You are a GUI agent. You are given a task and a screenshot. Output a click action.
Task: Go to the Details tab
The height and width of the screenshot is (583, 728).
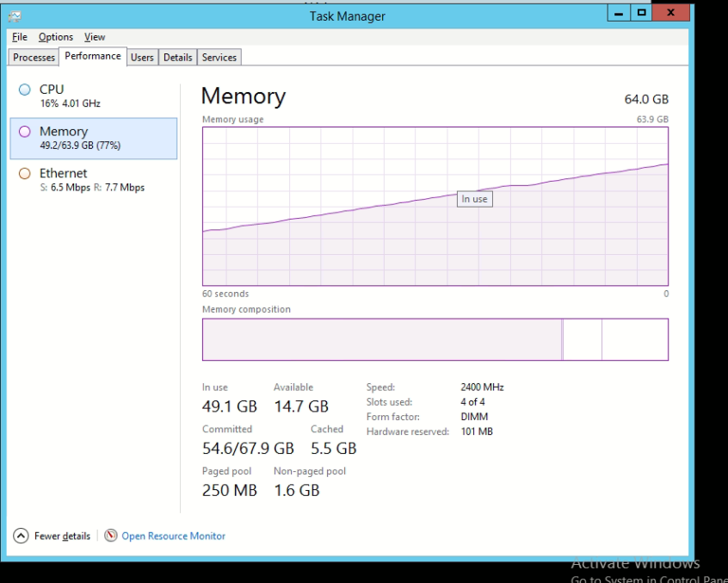pos(178,57)
